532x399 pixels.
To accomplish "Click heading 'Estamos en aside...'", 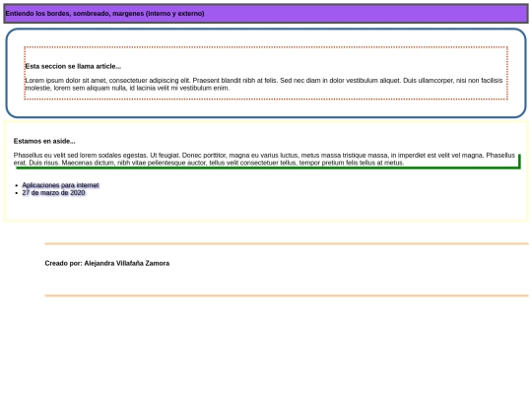I will click(44, 141).
